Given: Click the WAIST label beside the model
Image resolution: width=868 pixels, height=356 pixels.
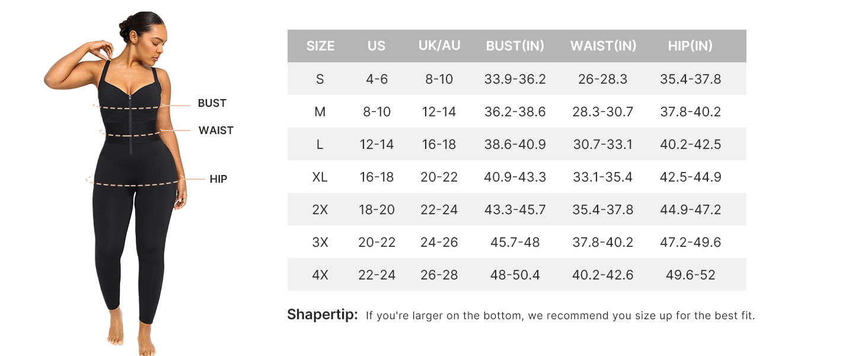Looking at the screenshot, I should click(x=216, y=131).
